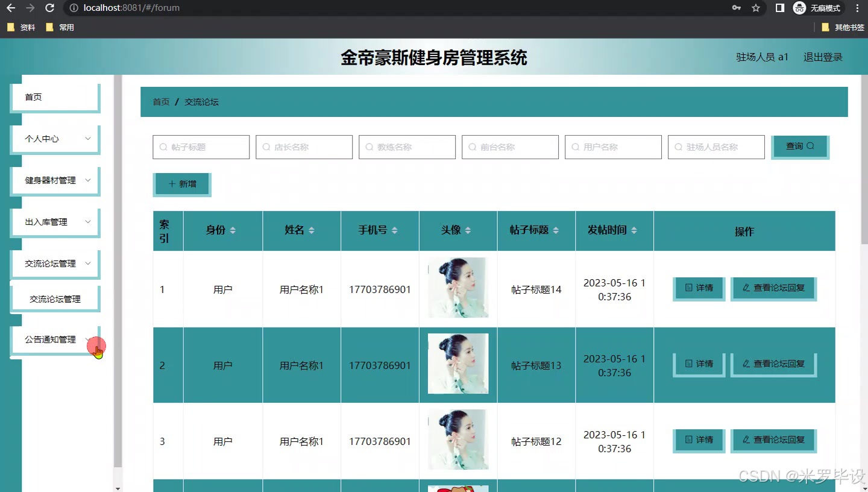
Task: Click the 帖子标题14 cell
Action: [x=536, y=289]
